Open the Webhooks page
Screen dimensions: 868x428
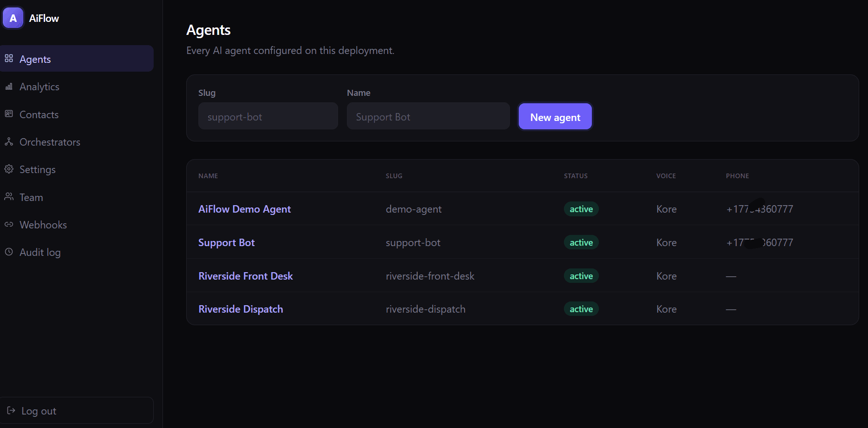pyautogui.click(x=77, y=225)
